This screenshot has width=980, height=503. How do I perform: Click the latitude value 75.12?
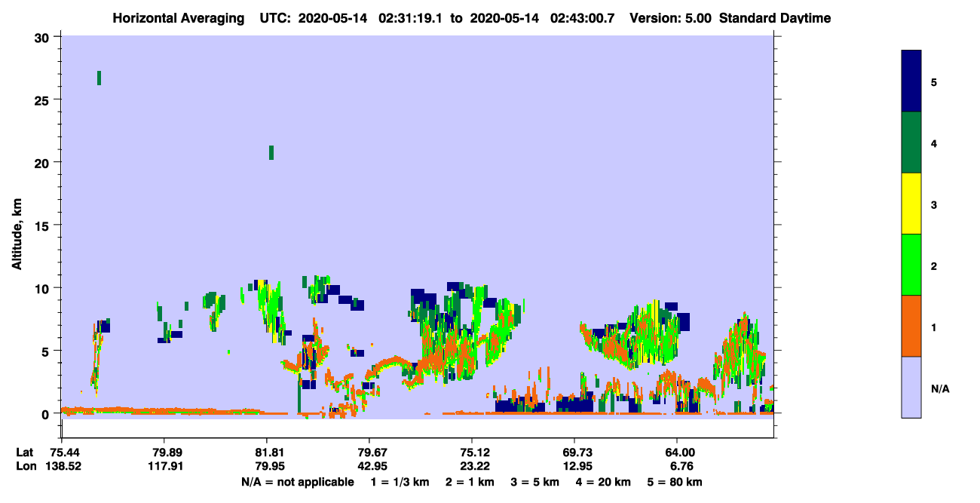(x=475, y=452)
